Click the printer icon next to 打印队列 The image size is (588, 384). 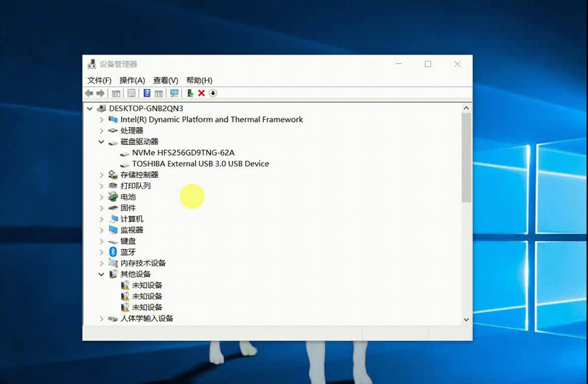click(x=113, y=185)
